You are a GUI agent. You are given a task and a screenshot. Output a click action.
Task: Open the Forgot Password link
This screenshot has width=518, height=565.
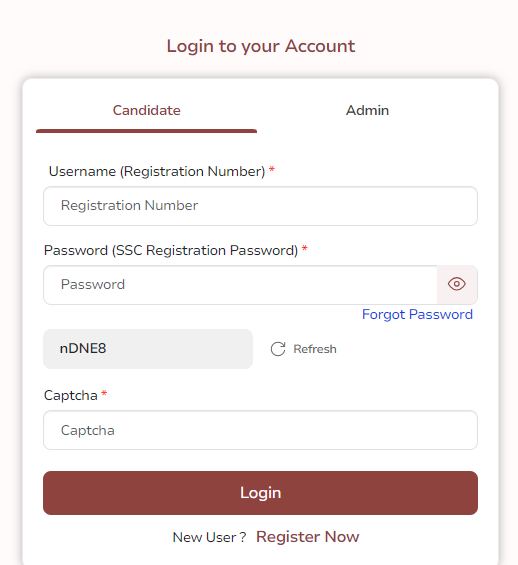click(417, 315)
